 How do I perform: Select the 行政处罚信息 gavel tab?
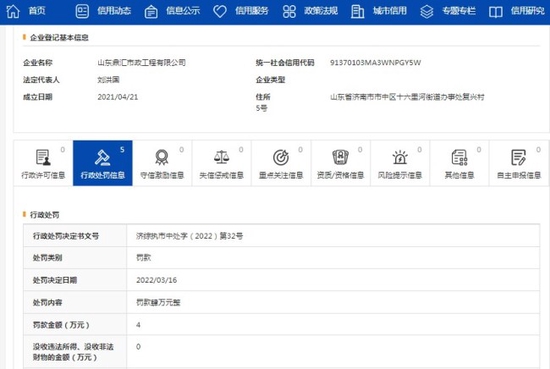point(103,163)
